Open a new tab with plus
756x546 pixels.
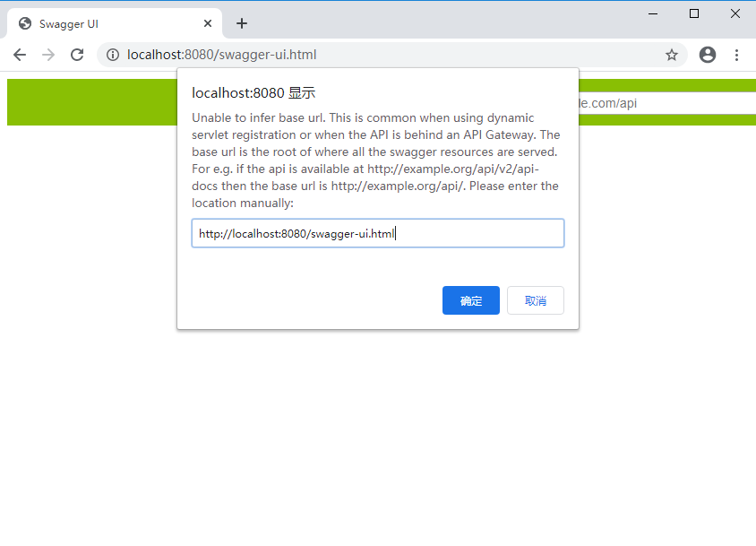point(242,23)
